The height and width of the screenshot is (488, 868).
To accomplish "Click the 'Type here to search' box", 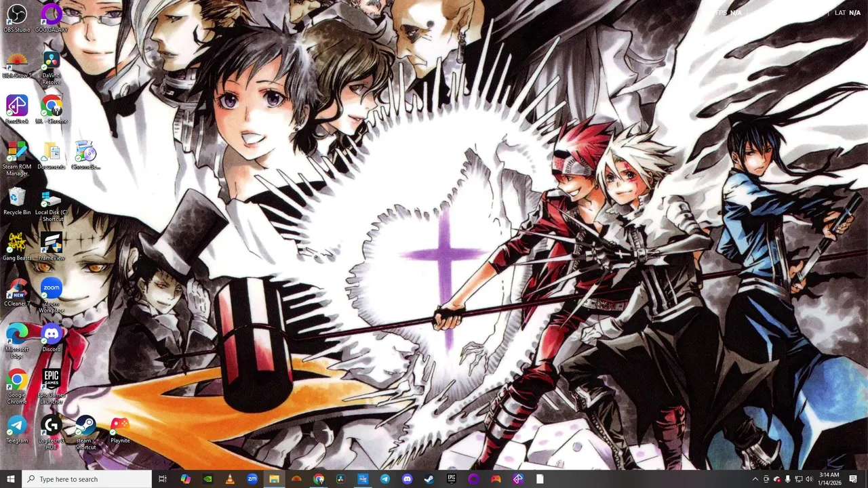I will tap(87, 479).
